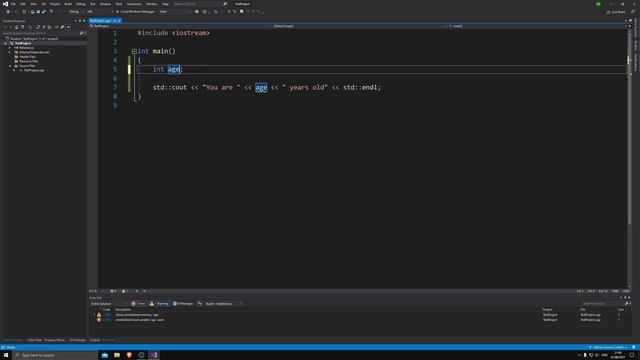The image size is (640, 360).
Task: Click the clear filters icon in Error List
Action: pyautogui.click(x=200, y=304)
